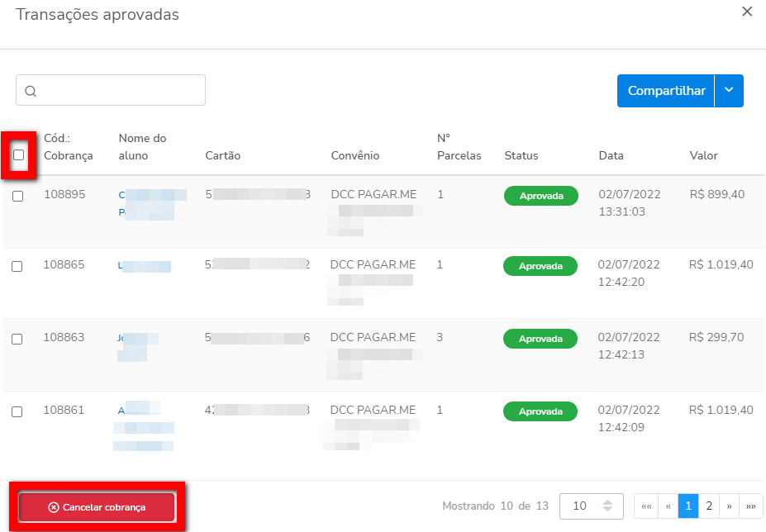Go to the previous page arrow
The image size is (766, 532).
[x=668, y=506]
